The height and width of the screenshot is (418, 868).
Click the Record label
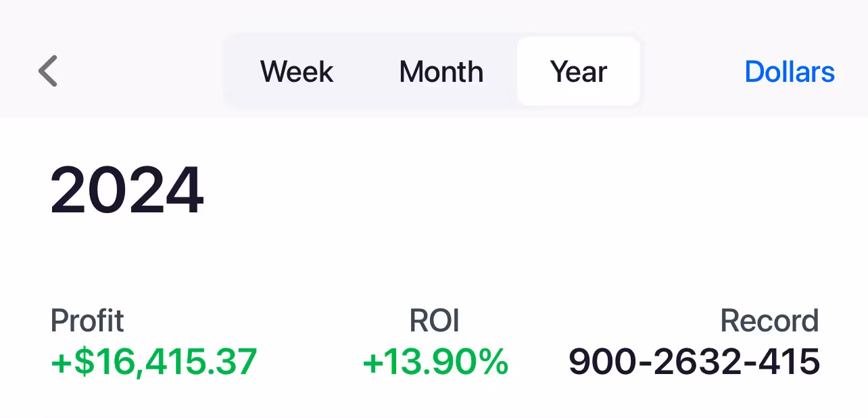[769, 321]
